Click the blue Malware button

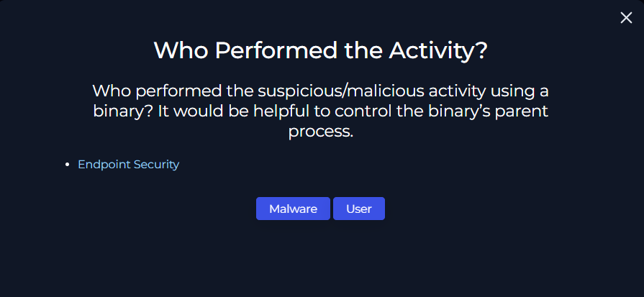pyautogui.click(x=293, y=209)
